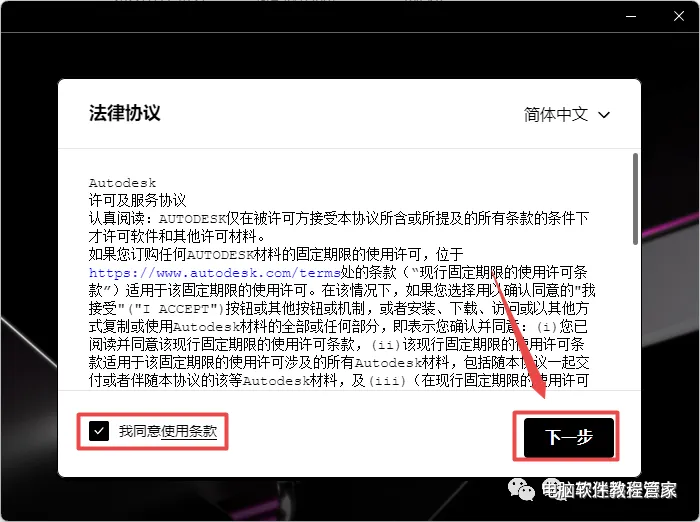Click the 许可及服务协议 line

point(137,200)
